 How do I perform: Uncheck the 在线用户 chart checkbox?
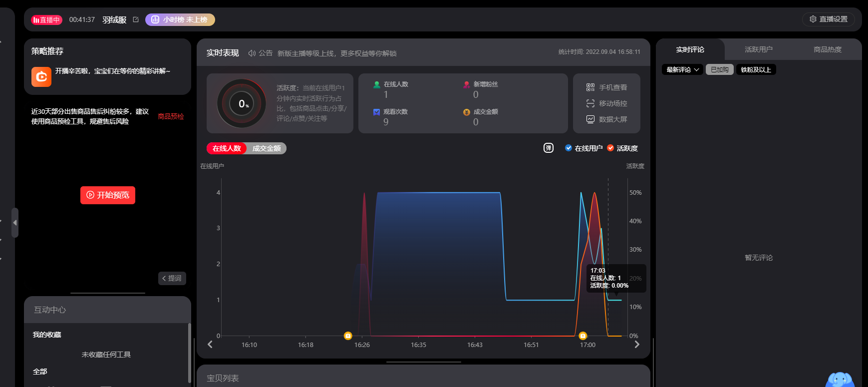(x=568, y=148)
